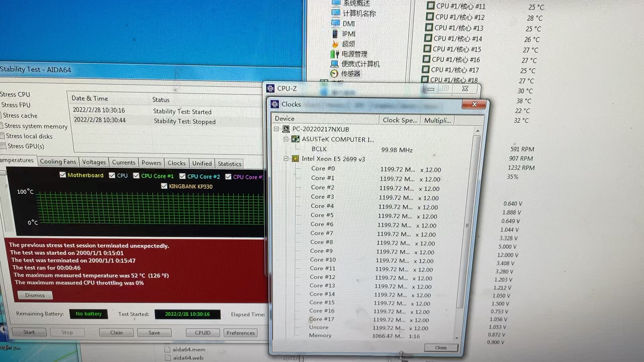The image size is (644, 362).
Task: Collapse the PC-20220217NXUB tree node
Action: 276,129
